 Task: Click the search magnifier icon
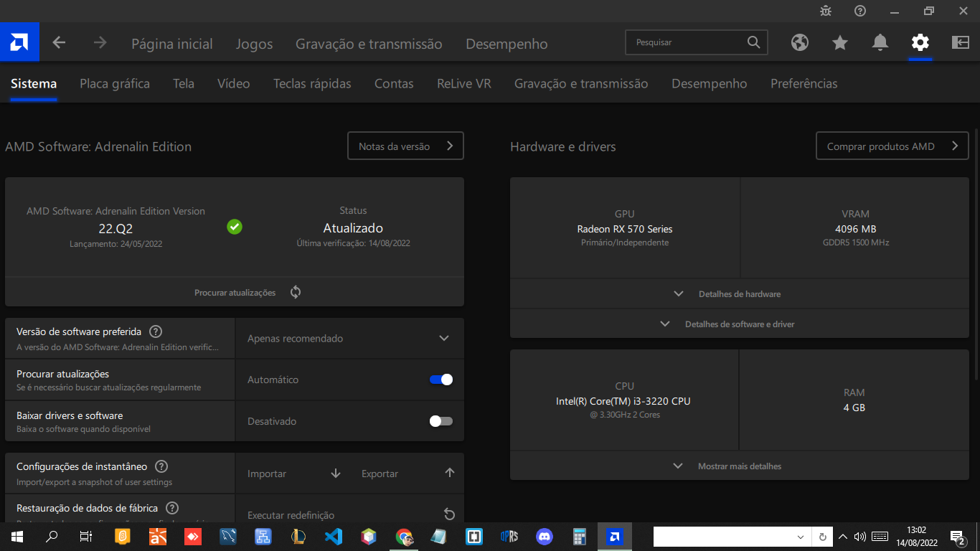pyautogui.click(x=753, y=42)
